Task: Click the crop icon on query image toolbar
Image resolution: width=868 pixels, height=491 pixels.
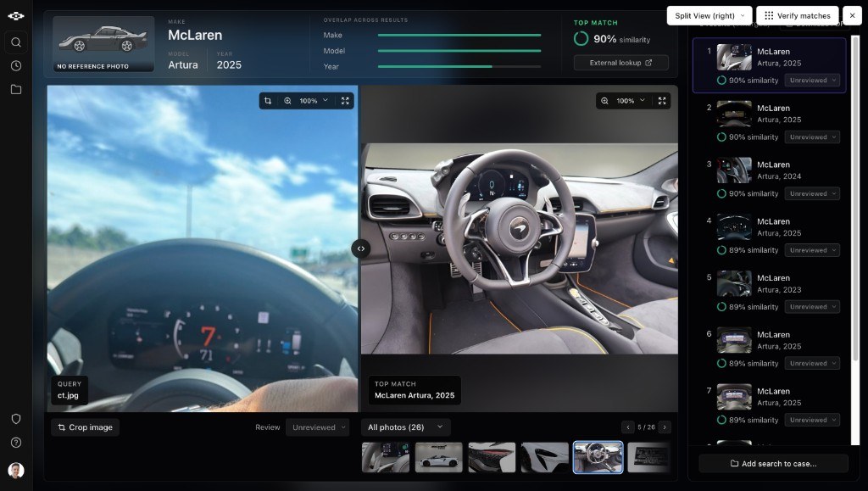Action: 268,101
